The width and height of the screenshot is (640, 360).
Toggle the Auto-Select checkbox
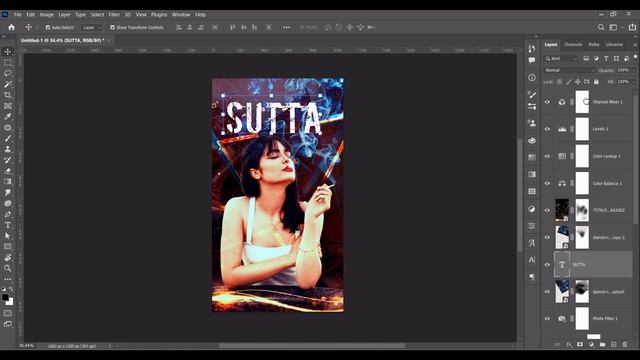click(48, 27)
